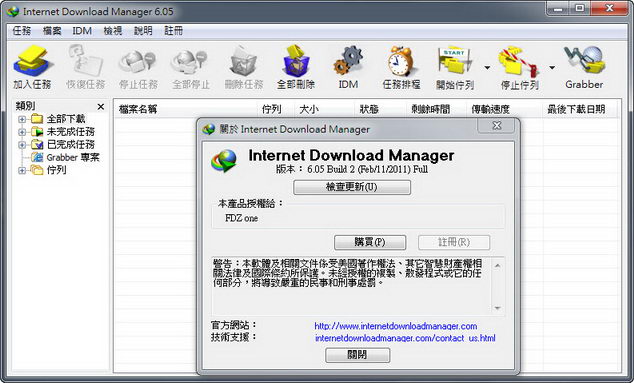Click the 全部下載 folder icon
The height and width of the screenshot is (383, 634).
37,119
